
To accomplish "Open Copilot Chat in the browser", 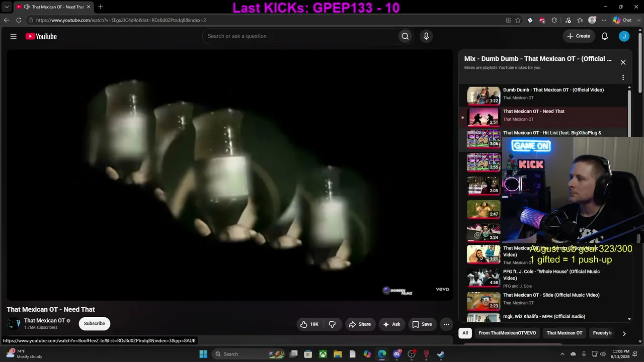I will pyautogui.click(x=622, y=20).
